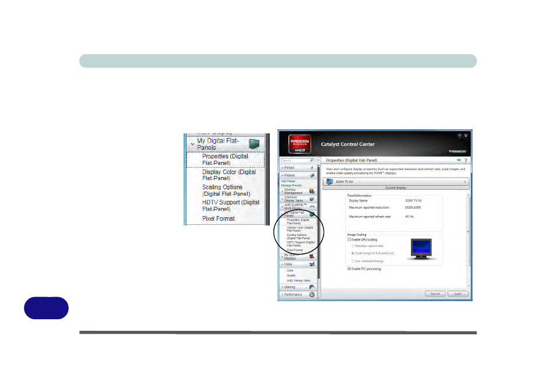Click the green pin icon on Properties header
Viewport: 556px width, 392px height.
pyautogui.click(x=459, y=160)
